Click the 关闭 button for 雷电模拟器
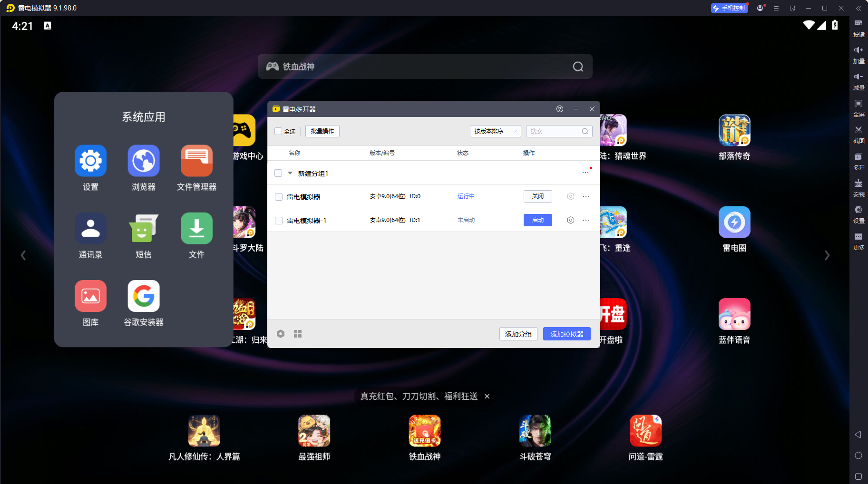 (x=538, y=196)
